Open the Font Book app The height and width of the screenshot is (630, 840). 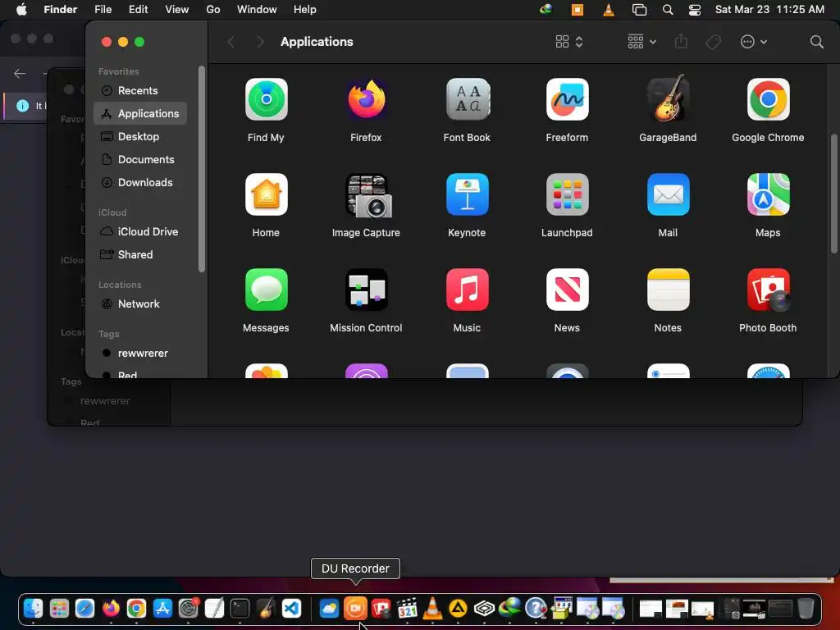(467, 99)
